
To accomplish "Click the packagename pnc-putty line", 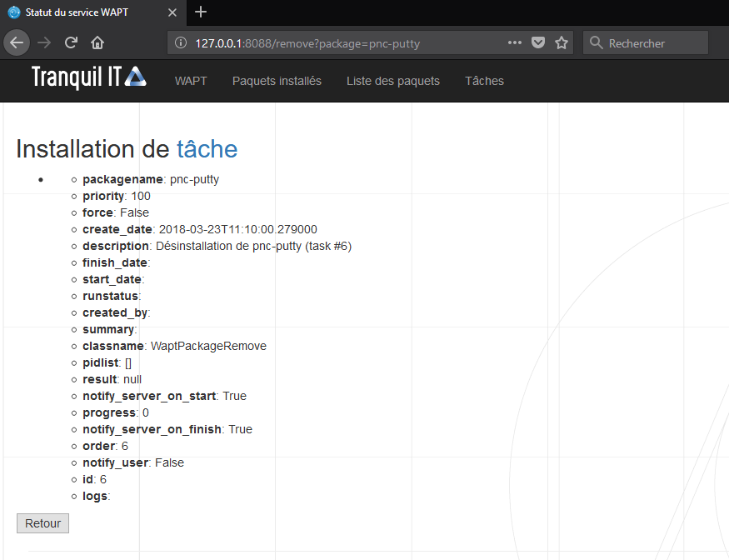I will coord(151,179).
